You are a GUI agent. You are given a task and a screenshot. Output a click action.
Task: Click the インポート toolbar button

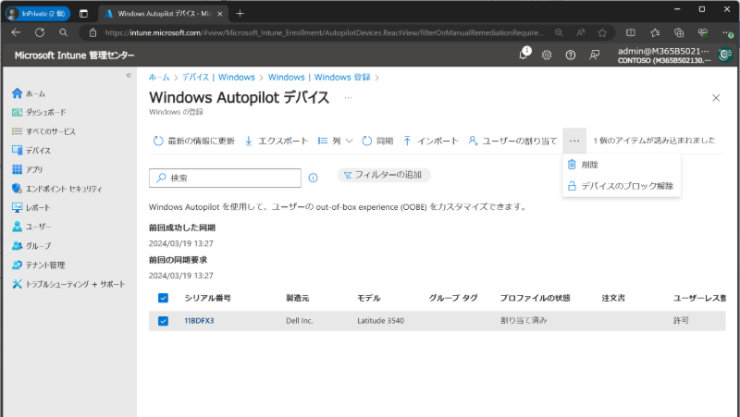coord(431,141)
